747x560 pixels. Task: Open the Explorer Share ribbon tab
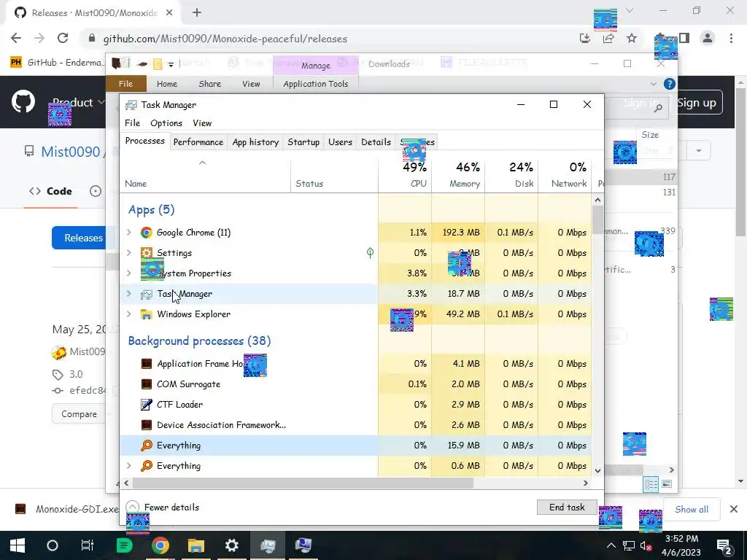[209, 84]
